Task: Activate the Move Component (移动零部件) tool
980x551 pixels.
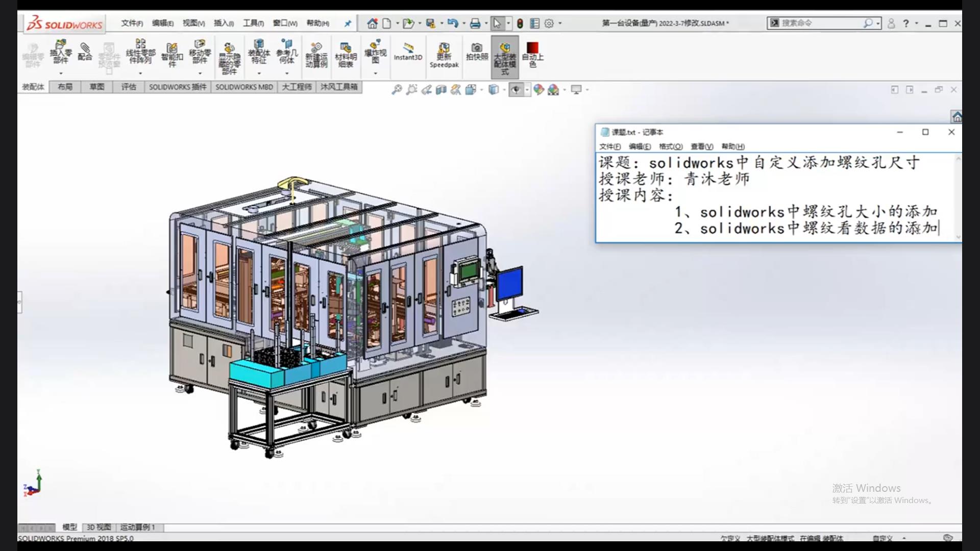Action: tap(200, 52)
